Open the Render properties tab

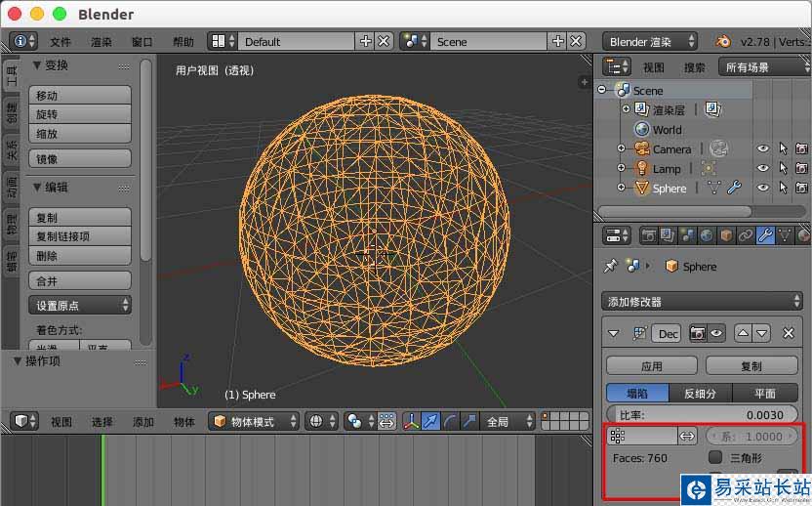(x=648, y=235)
